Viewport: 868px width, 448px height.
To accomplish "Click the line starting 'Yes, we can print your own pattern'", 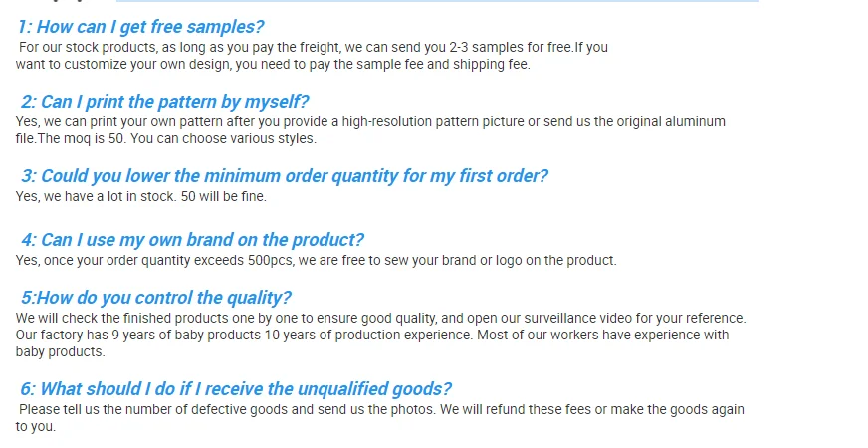I will pyautogui.click(x=370, y=121).
